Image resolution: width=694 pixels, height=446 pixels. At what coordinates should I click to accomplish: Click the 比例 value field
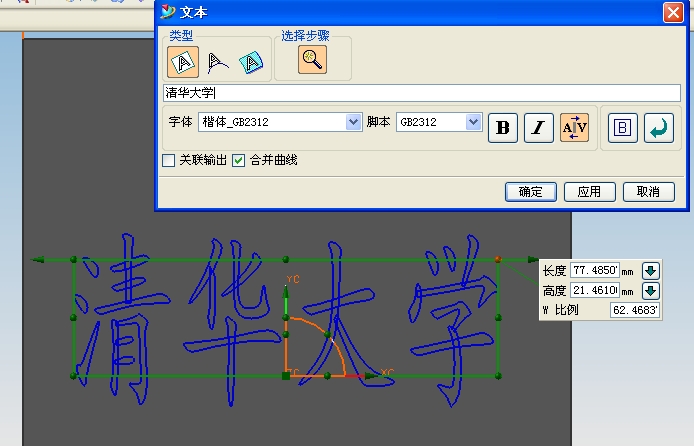coord(635,310)
